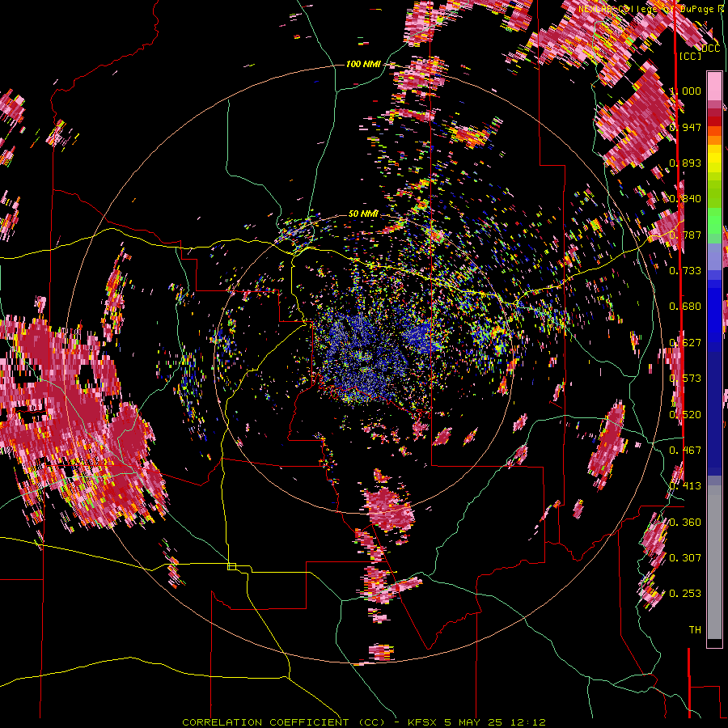The width and height of the screenshot is (728, 728).
Task: Click the 0.947 scale value
Action: 685,127
